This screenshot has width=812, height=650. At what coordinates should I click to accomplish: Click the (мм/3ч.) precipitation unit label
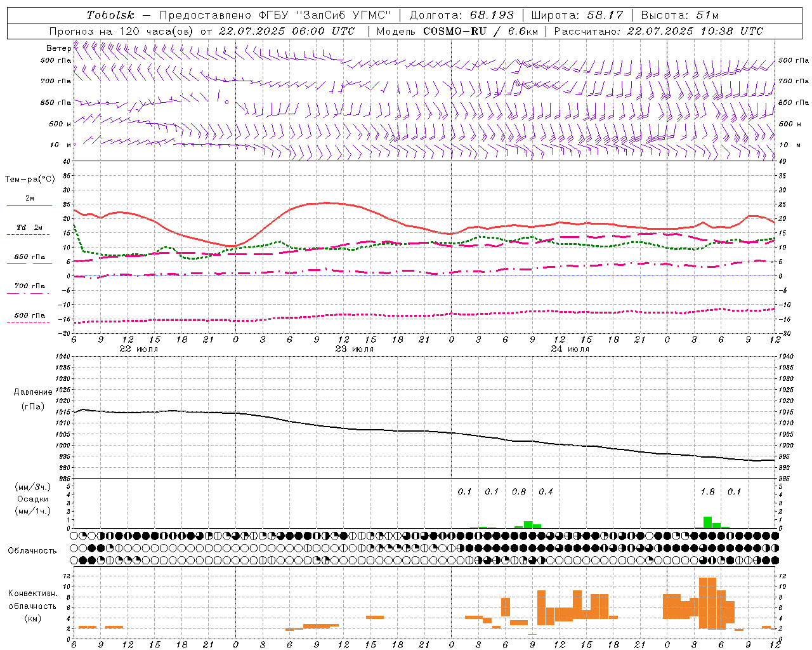(33, 487)
